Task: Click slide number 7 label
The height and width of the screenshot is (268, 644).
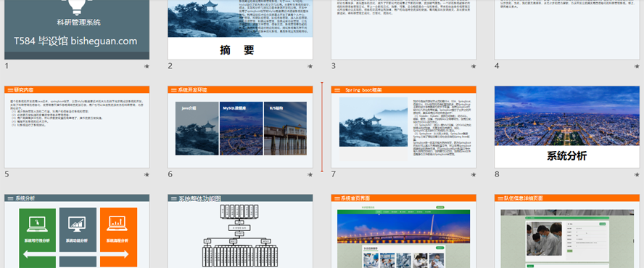Action: click(x=334, y=174)
